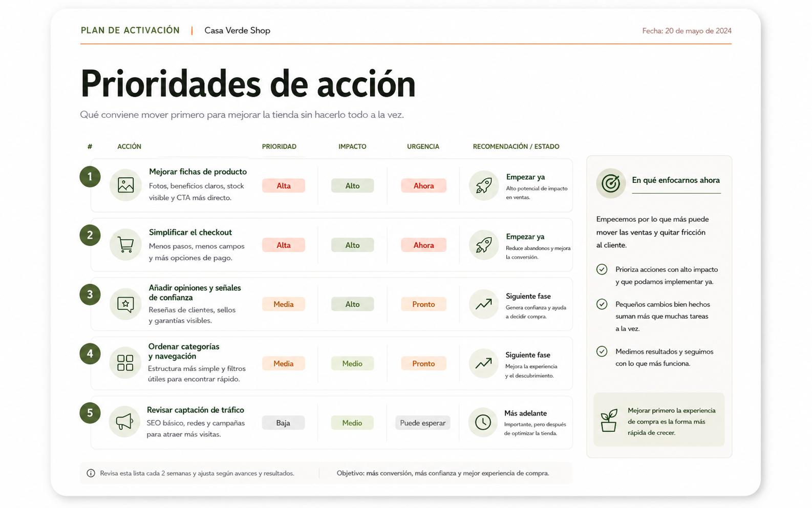The image size is (812, 508).
Task: Click the Alta priority tag for Simplificar el checkout
Action: point(284,245)
